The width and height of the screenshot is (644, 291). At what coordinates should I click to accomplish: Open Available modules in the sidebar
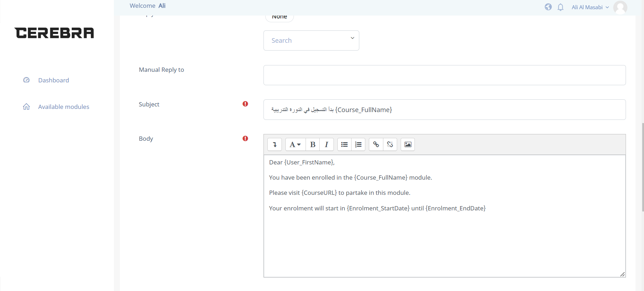point(64,107)
